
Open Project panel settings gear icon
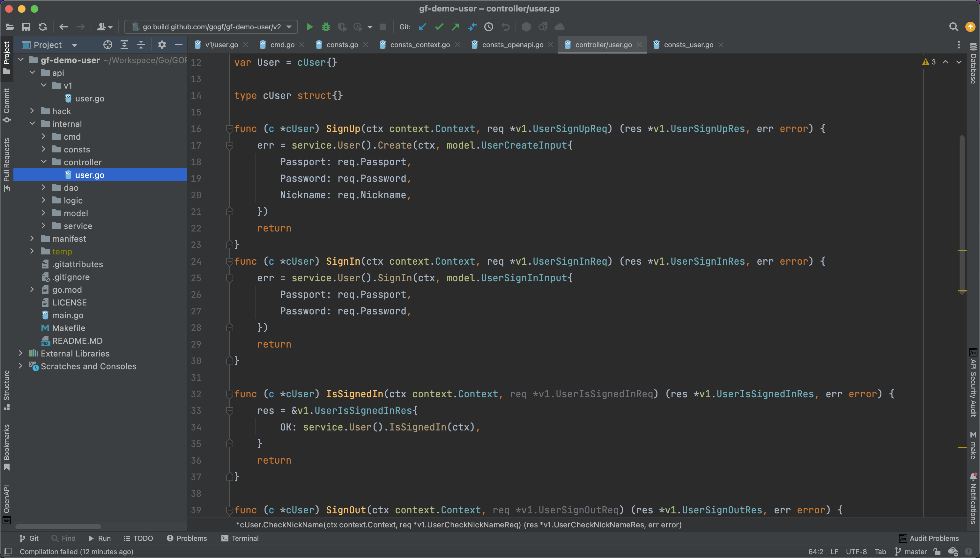162,45
